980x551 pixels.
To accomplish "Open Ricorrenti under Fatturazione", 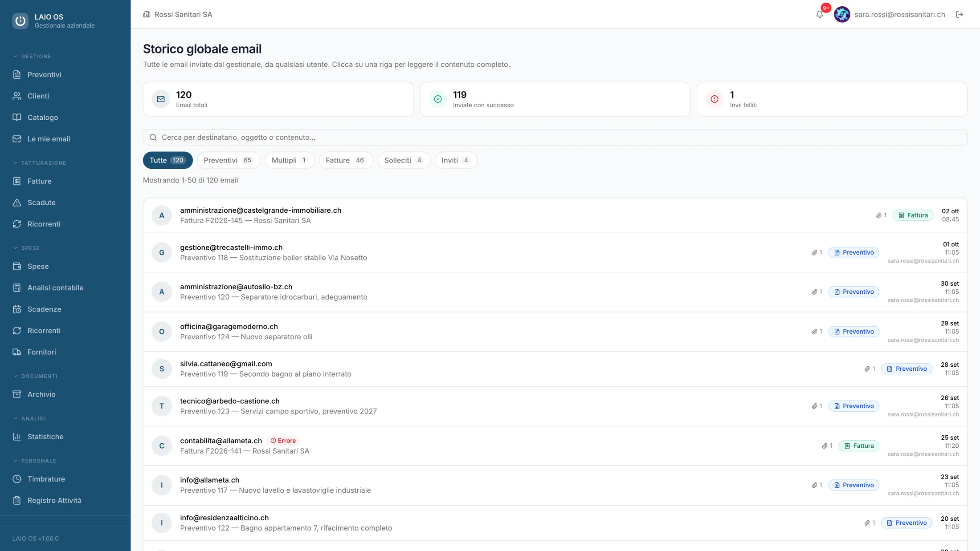I will [65, 224].
